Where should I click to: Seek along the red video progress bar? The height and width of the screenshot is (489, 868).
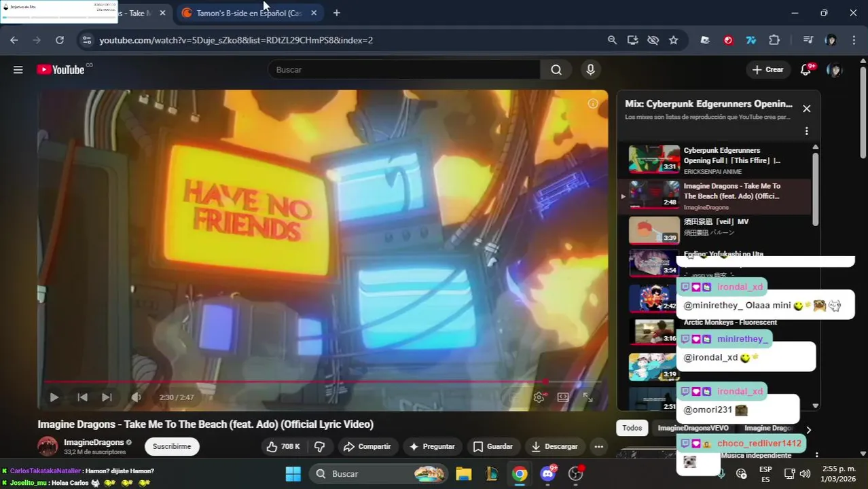[x=322, y=382]
